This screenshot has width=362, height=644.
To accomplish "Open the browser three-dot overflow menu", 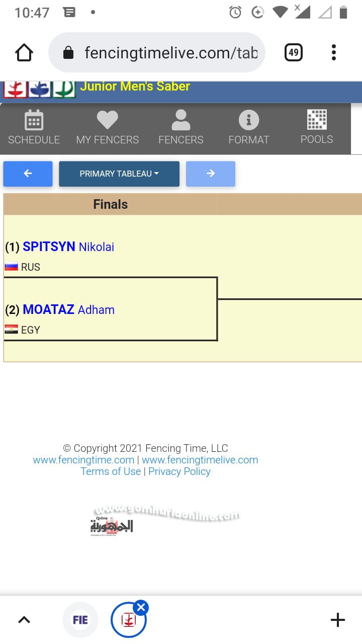I will pyautogui.click(x=334, y=52).
